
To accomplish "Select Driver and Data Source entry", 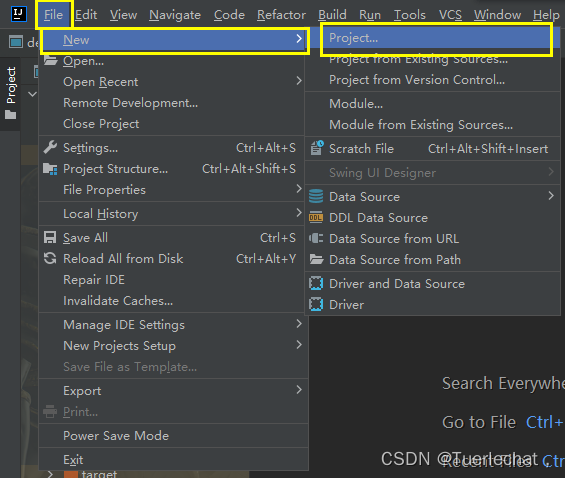I will pos(432,283).
